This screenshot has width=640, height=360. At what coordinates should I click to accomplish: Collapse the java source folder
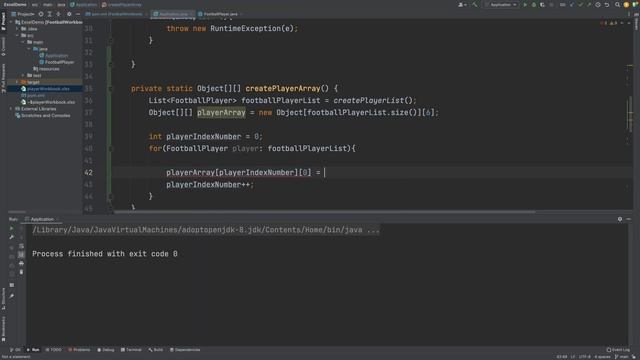click(x=29, y=49)
